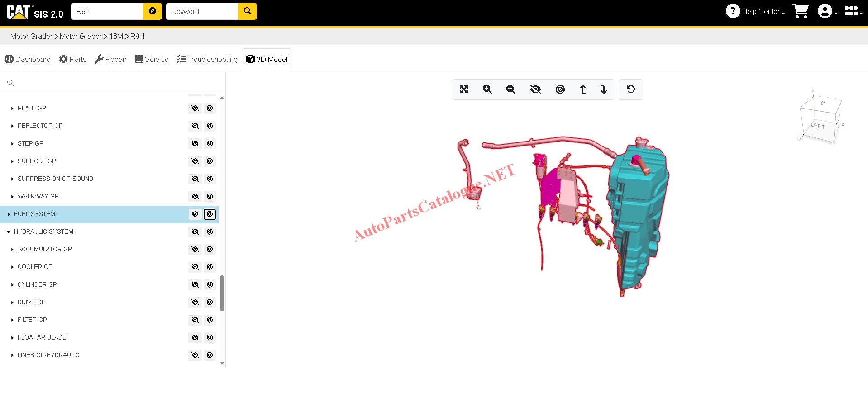Viewport: 868px width, 406px height.
Task: Open the Repair tab
Action: click(x=111, y=59)
